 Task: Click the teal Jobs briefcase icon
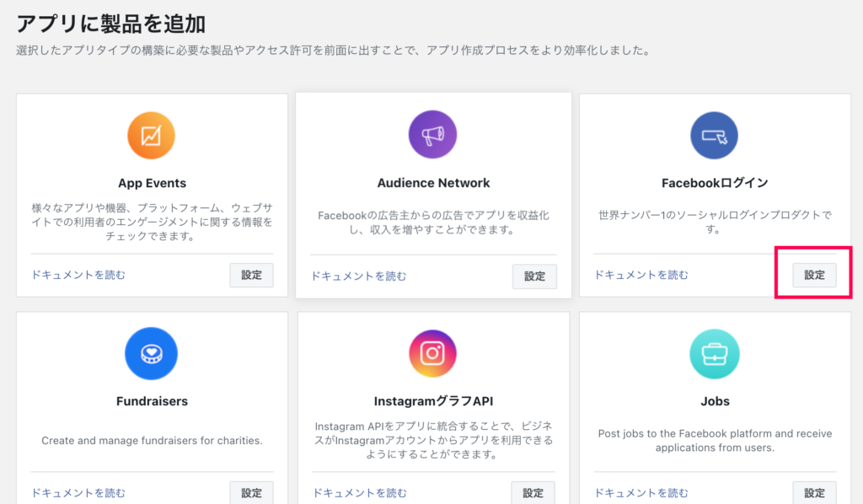(x=715, y=354)
